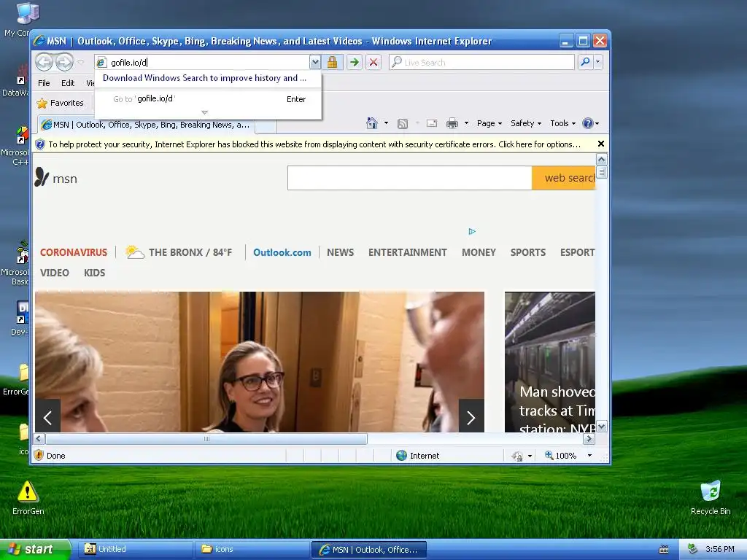Image resolution: width=747 pixels, height=560 pixels.
Task: Click the green Go arrow button
Action: coord(354,62)
